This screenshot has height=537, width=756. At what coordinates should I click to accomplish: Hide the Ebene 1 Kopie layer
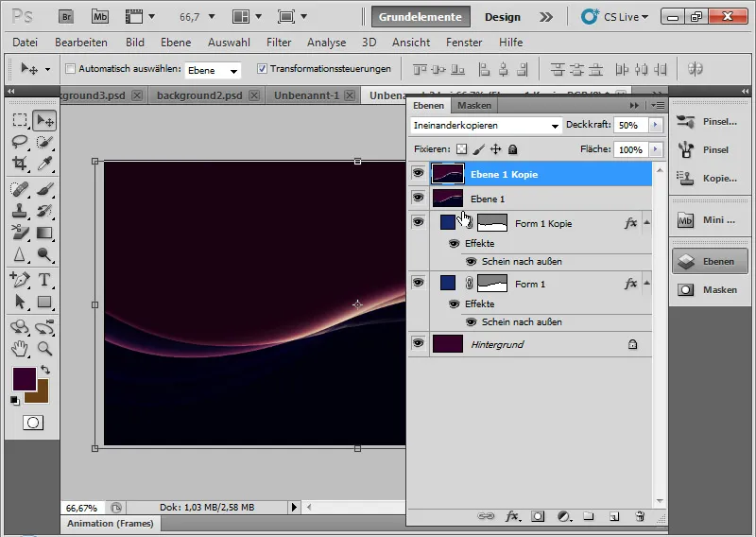point(418,173)
